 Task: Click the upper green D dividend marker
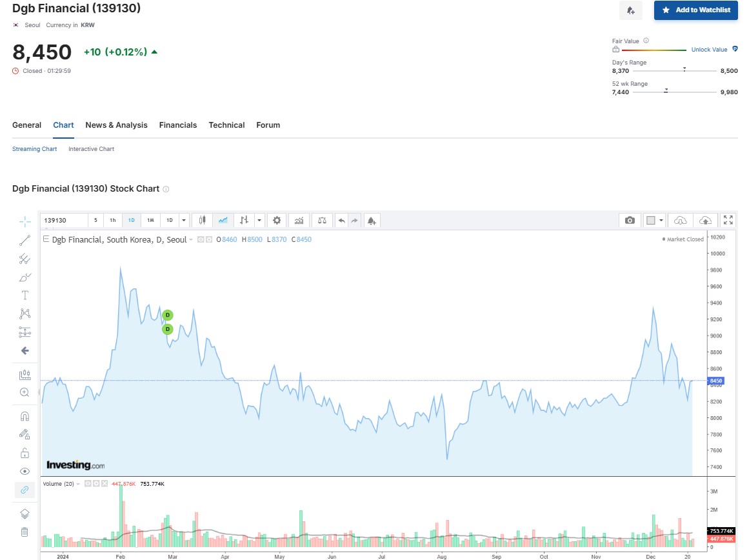[167, 315]
